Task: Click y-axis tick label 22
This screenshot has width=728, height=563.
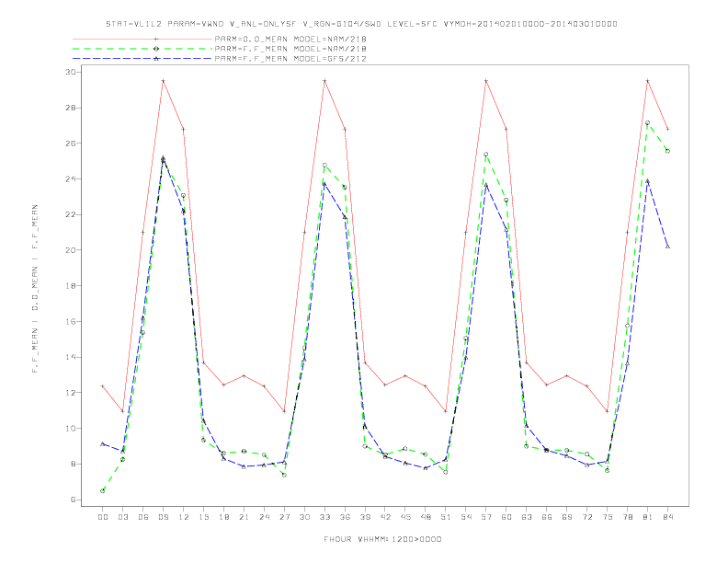Action: 71,214
